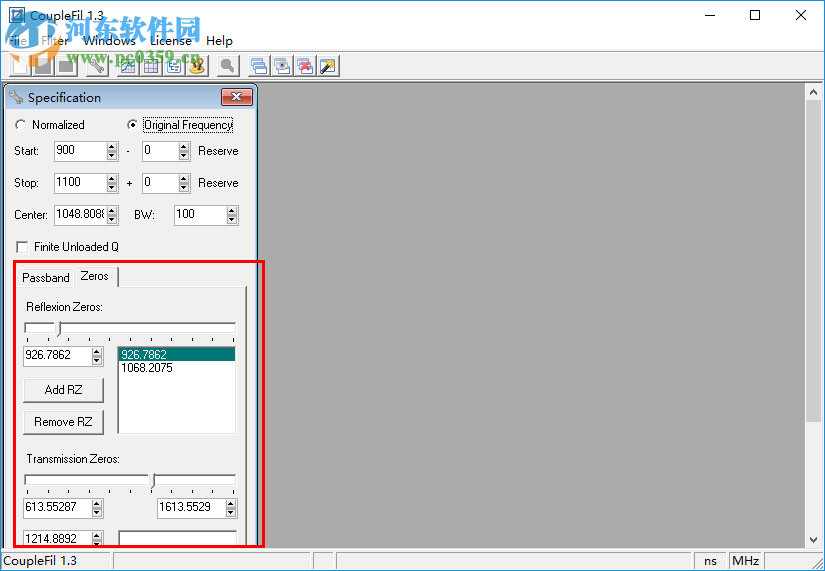Open the File menu

tap(18, 41)
